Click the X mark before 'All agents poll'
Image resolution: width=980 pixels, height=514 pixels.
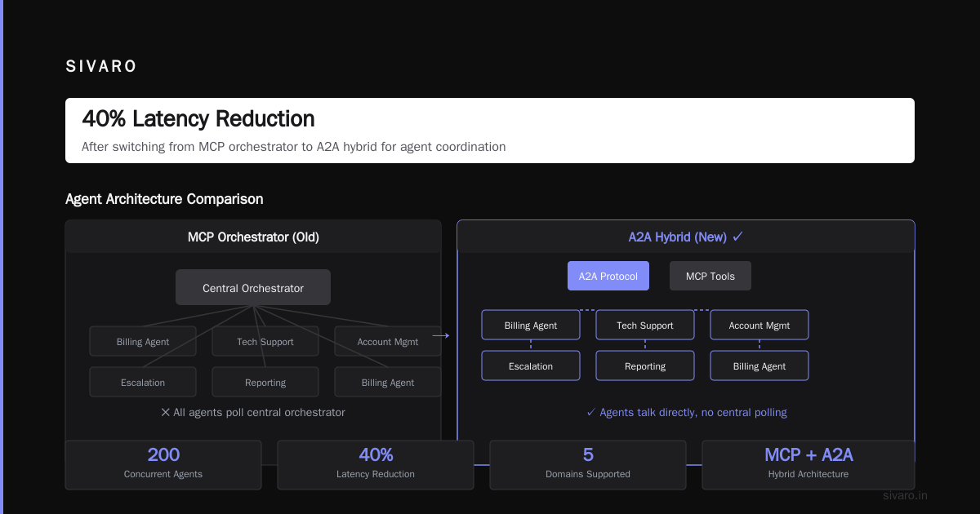click(166, 413)
